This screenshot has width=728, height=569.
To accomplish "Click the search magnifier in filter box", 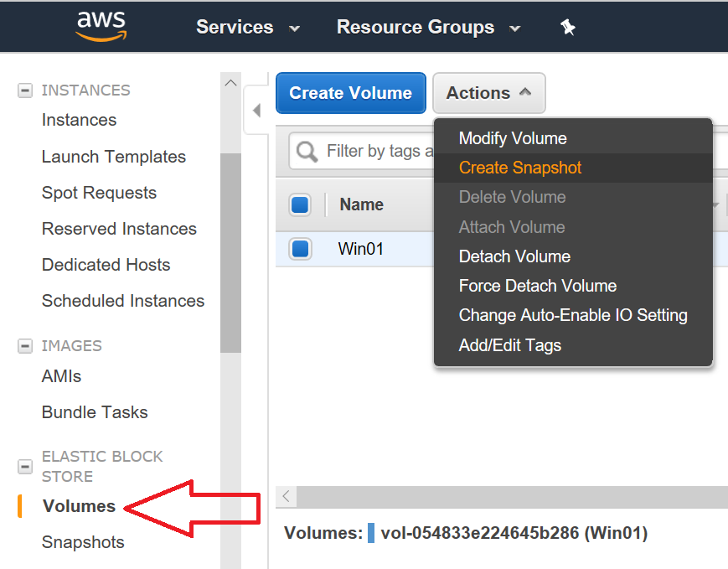I will (307, 152).
